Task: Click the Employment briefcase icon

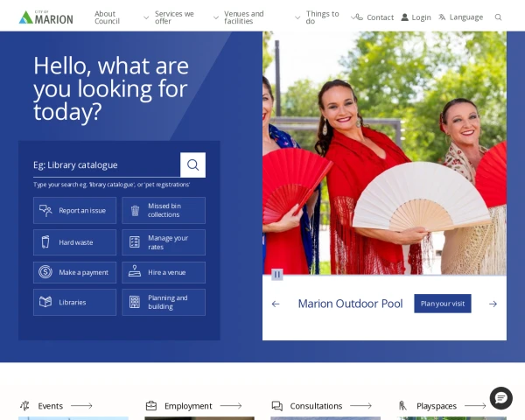Action: click(x=151, y=406)
